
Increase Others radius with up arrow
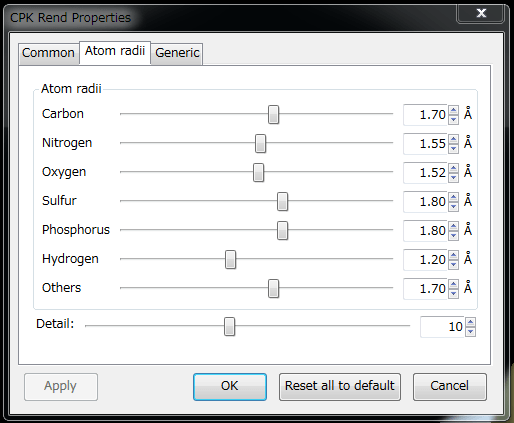pyautogui.click(x=453, y=284)
